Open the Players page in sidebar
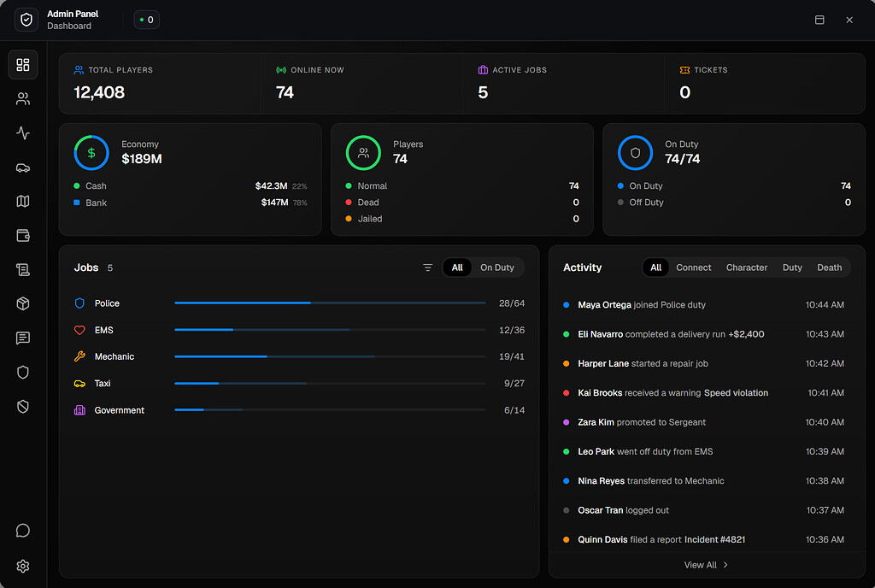Screen dimensions: 875x588 click(x=23, y=99)
